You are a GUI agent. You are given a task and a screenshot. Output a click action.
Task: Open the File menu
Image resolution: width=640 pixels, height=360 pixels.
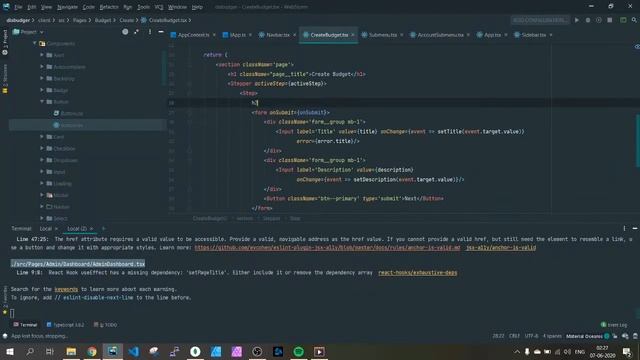18,7
